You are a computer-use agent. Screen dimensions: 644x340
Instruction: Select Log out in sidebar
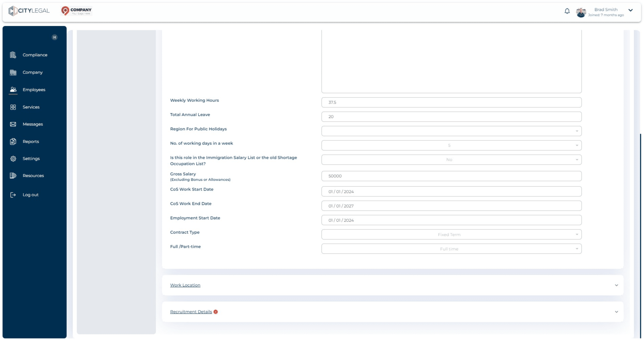point(30,195)
